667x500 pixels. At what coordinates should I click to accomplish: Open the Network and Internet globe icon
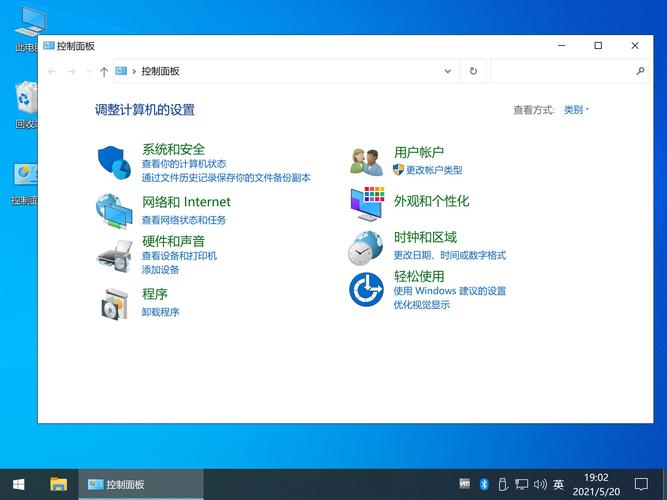click(114, 211)
